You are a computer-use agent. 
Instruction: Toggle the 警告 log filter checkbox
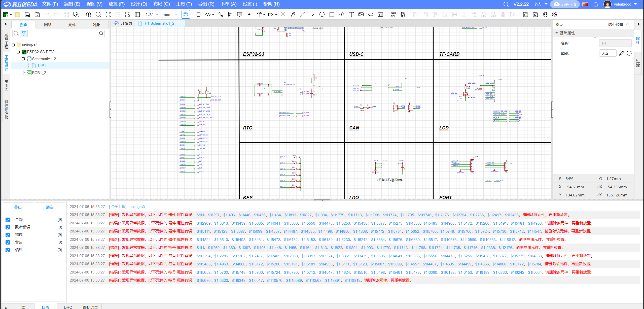click(8, 242)
